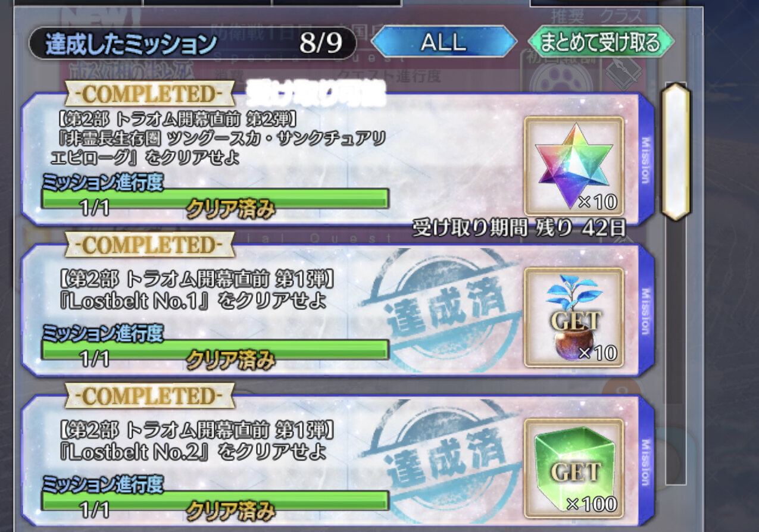The width and height of the screenshot is (759, 532).
Task: Click the 受け取り可能 label above first mission
Action: (x=317, y=89)
